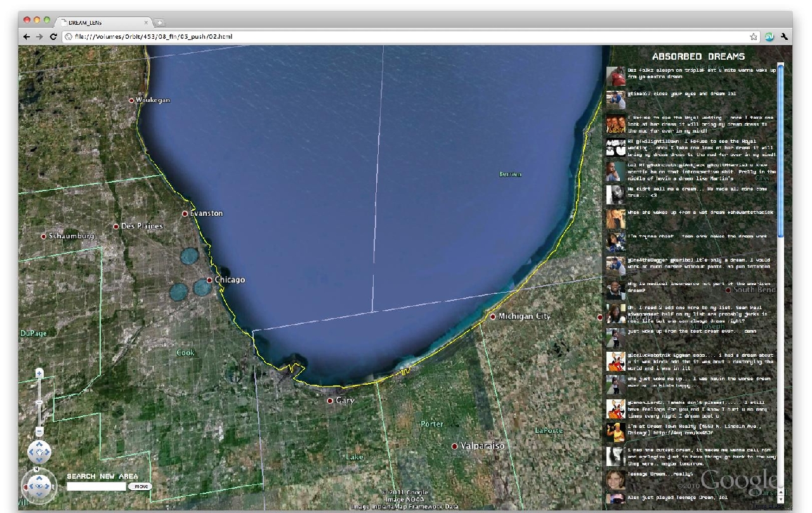The height and width of the screenshot is (513, 812).
Task: Go back using the browser back arrow
Action: point(27,37)
